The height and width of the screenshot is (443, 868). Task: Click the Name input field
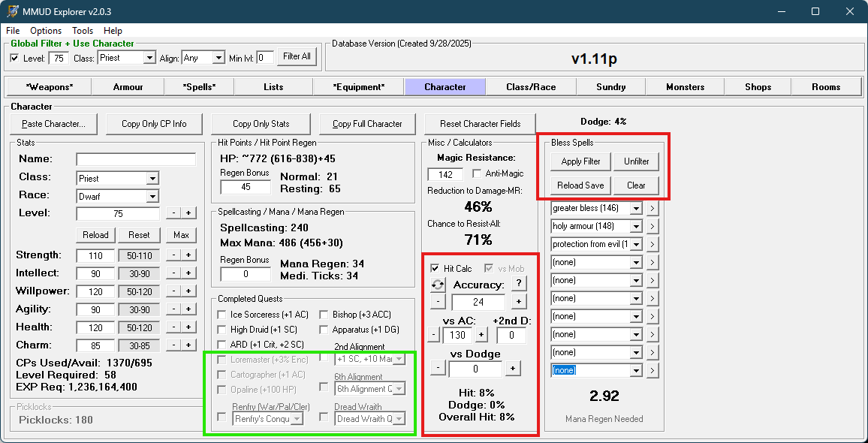tap(136, 159)
